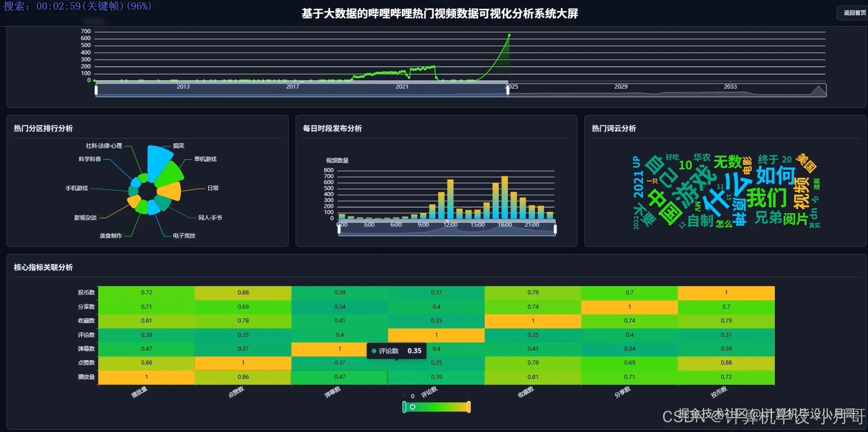Viewport: 868px width, 432px height.
Task: Select the word 游戏 in the word cloud
Action: tap(695, 186)
